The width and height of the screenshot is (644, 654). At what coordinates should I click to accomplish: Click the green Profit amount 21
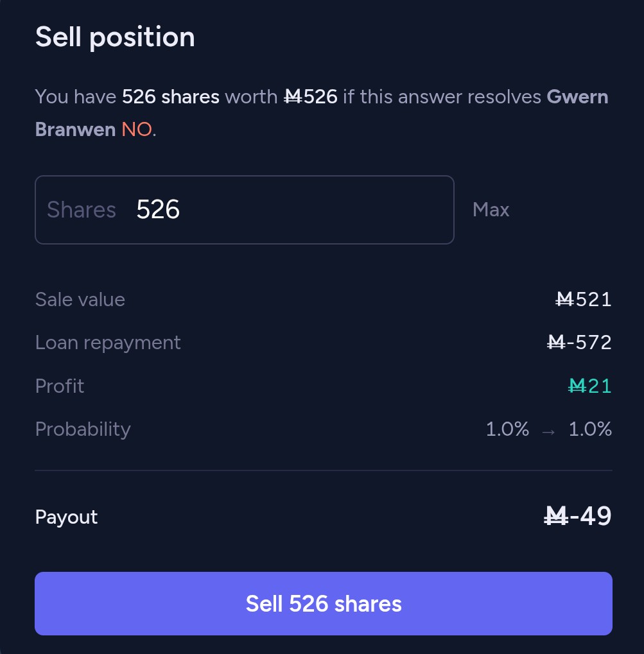pos(600,386)
